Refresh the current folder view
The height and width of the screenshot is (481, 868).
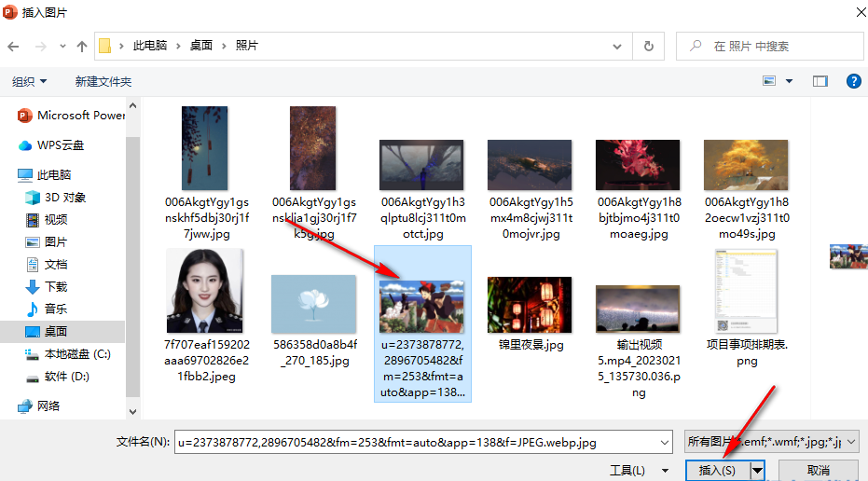[648, 46]
